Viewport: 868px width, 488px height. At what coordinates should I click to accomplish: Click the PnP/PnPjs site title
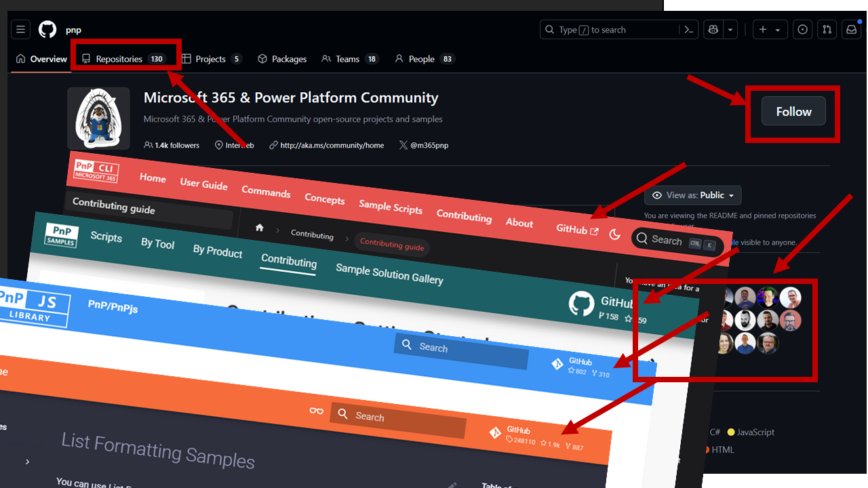coord(113,306)
